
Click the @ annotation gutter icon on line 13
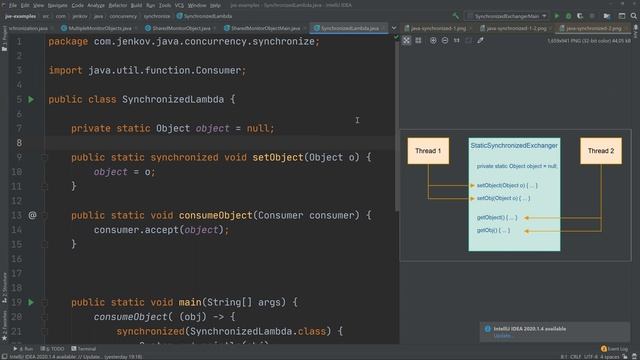[32, 215]
